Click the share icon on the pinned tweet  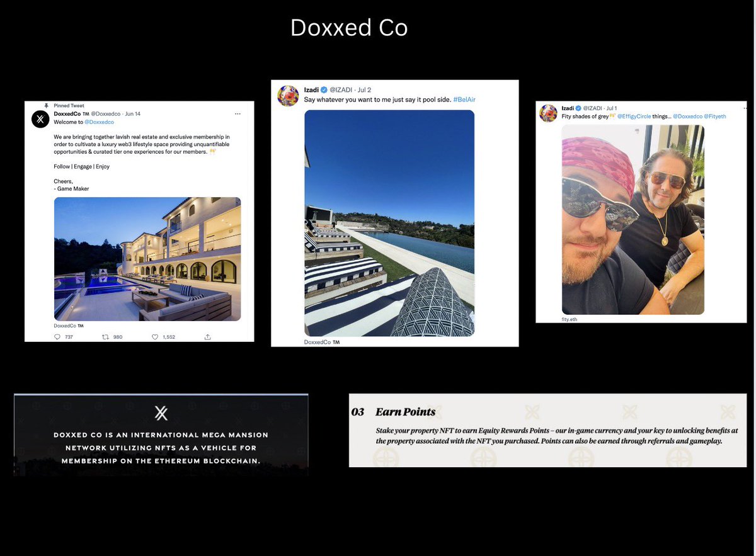pos(207,338)
